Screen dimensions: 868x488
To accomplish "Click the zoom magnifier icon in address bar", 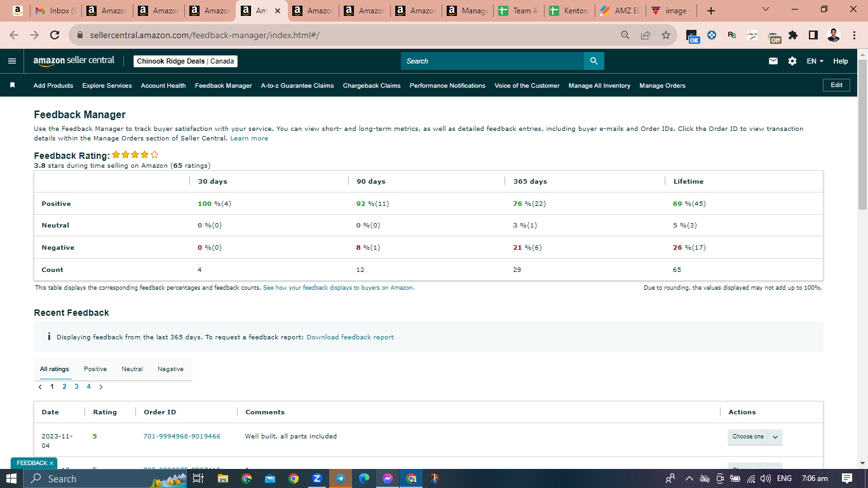I will (625, 36).
